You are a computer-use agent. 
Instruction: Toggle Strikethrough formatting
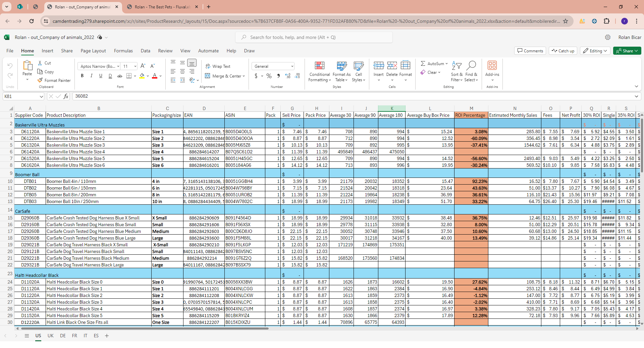tap(119, 76)
